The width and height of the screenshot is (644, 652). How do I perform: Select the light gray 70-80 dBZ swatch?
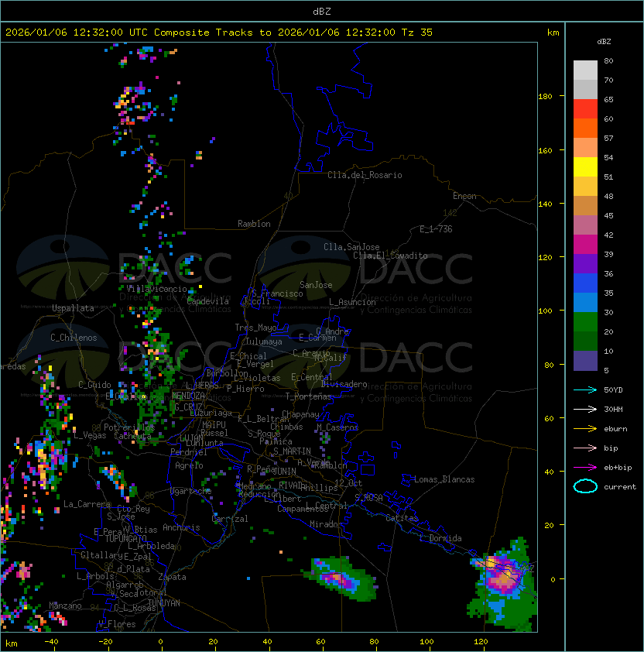585,70
